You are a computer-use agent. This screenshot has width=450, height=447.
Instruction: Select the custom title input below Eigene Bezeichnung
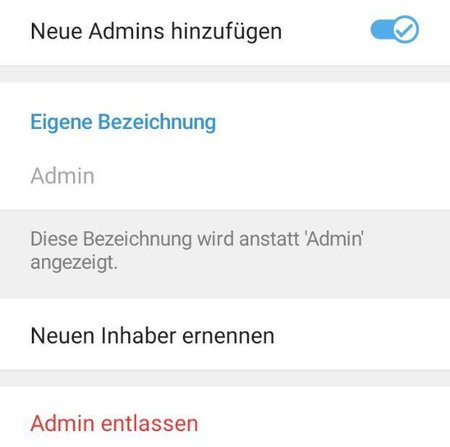pyautogui.click(x=225, y=176)
